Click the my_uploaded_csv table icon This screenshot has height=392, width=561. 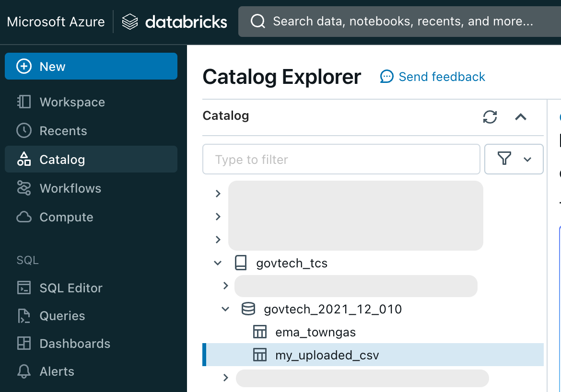[x=260, y=355]
